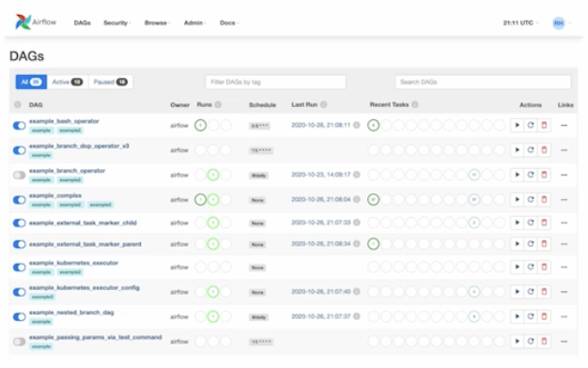Enable the example_branch_operator DAG toggle
The height and width of the screenshot is (368, 588).
(19, 175)
